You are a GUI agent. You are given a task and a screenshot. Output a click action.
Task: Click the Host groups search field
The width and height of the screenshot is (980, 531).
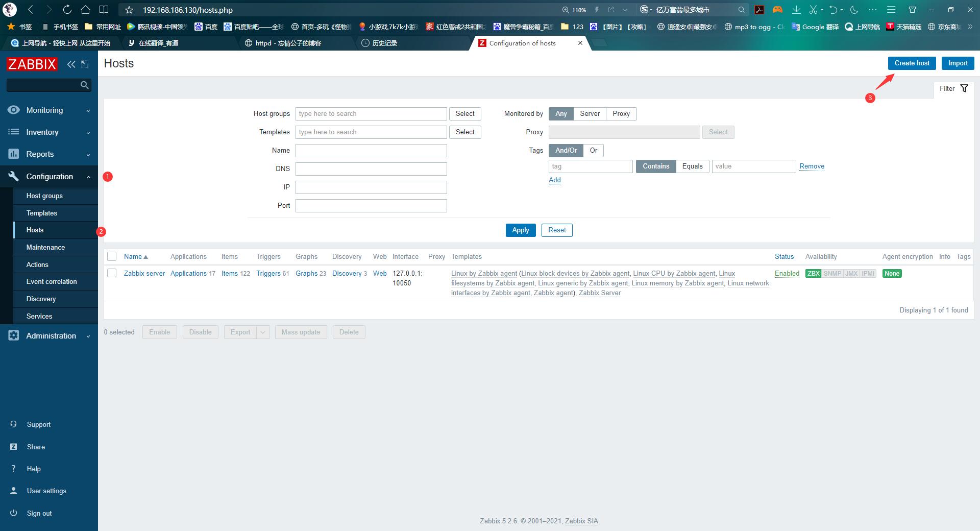[371, 114]
